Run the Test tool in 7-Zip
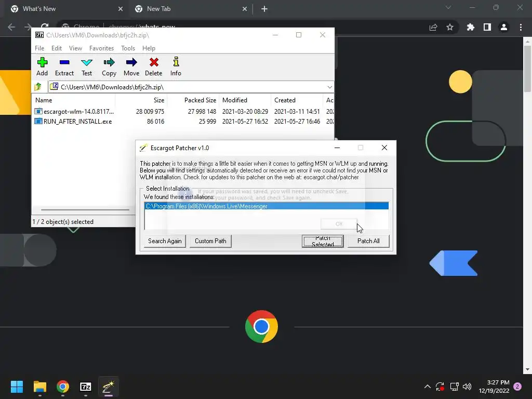The width and height of the screenshot is (532, 399). 87,66
